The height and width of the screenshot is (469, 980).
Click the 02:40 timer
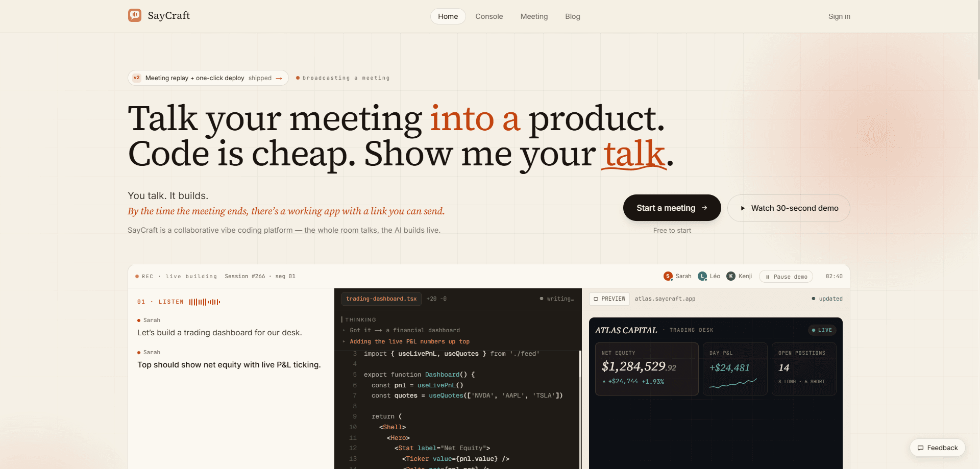click(x=834, y=277)
